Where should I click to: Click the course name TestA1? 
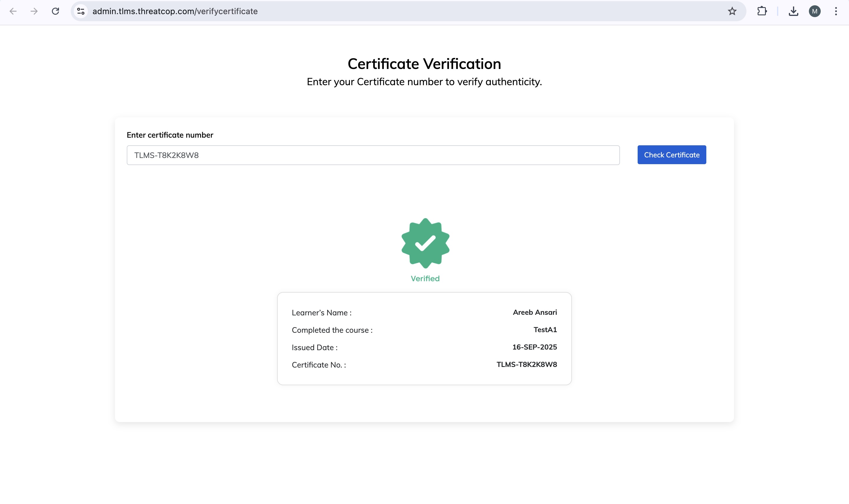tap(545, 330)
